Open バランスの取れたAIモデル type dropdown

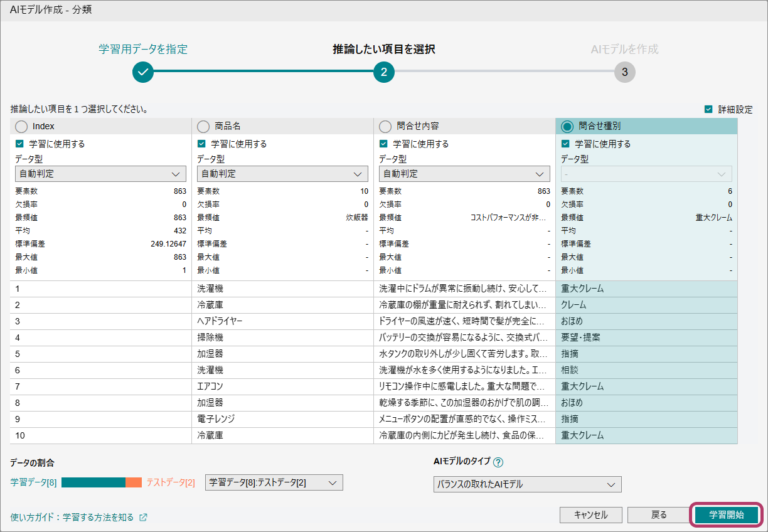tap(527, 484)
